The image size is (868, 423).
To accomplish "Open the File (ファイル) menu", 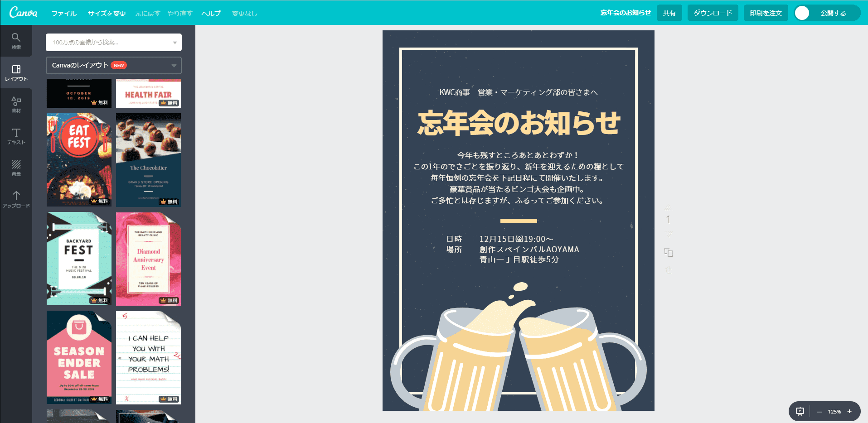I will pyautogui.click(x=64, y=14).
